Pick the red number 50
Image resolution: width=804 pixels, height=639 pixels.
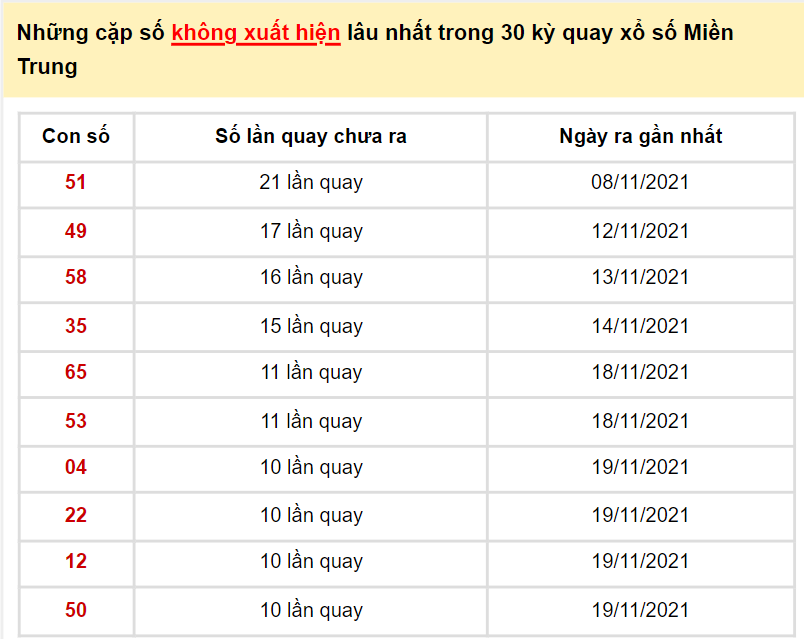point(76,610)
